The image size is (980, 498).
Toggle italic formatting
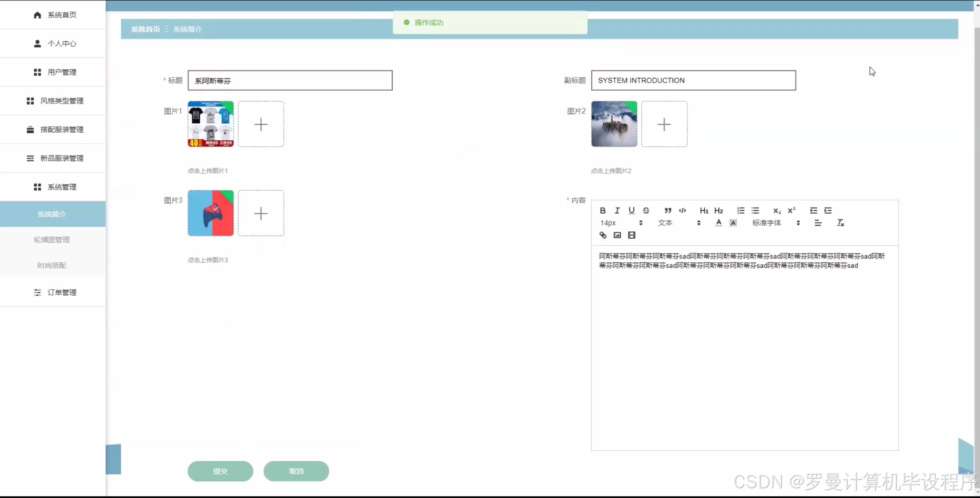point(617,210)
